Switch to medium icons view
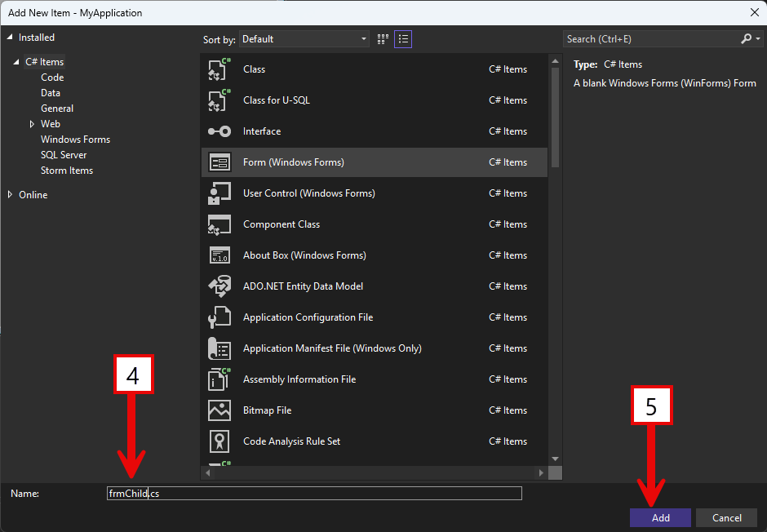The width and height of the screenshot is (767, 532). point(383,39)
